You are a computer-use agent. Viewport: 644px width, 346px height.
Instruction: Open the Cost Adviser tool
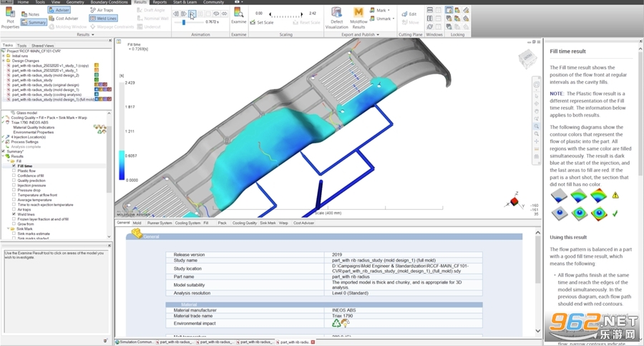(63, 19)
